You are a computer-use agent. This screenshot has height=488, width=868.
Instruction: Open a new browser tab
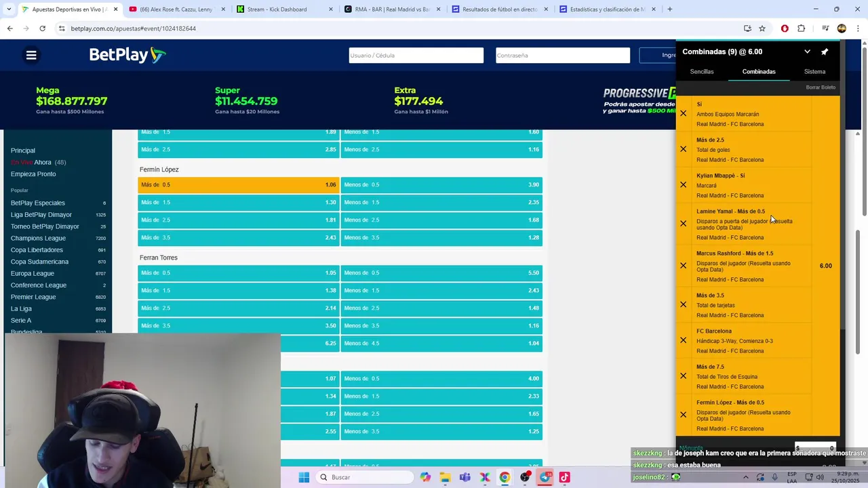[670, 9]
